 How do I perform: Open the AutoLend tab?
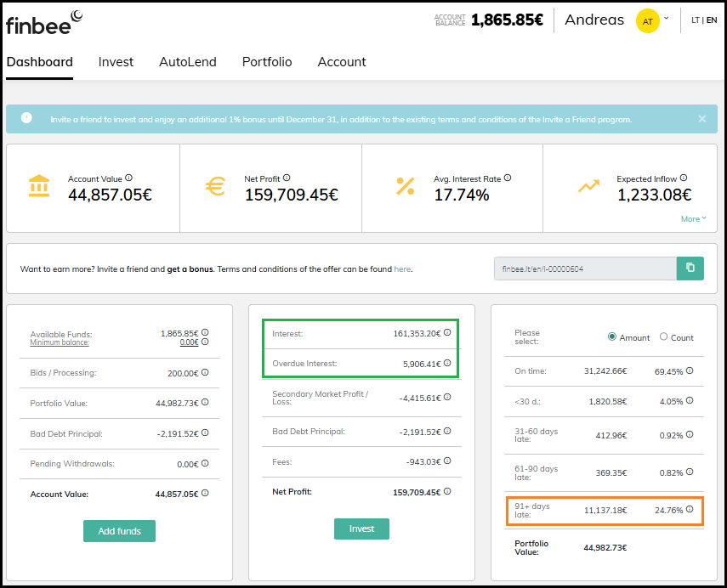pos(187,62)
